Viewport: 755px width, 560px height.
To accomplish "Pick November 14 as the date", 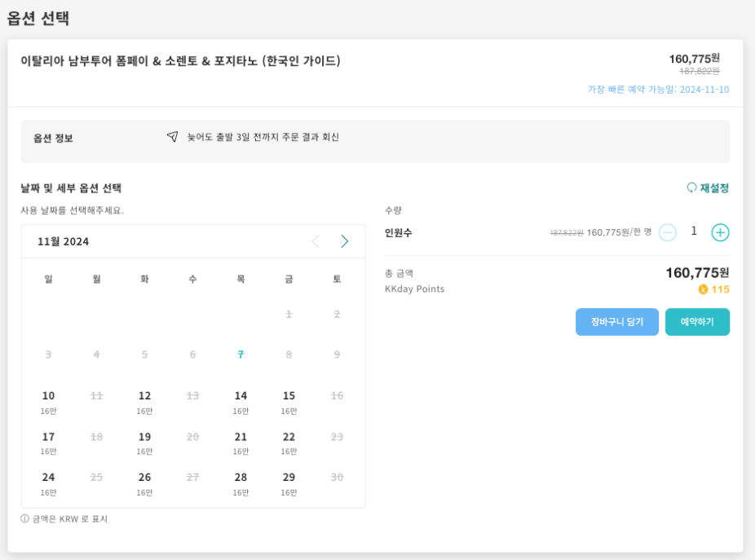I will pyautogui.click(x=241, y=402).
